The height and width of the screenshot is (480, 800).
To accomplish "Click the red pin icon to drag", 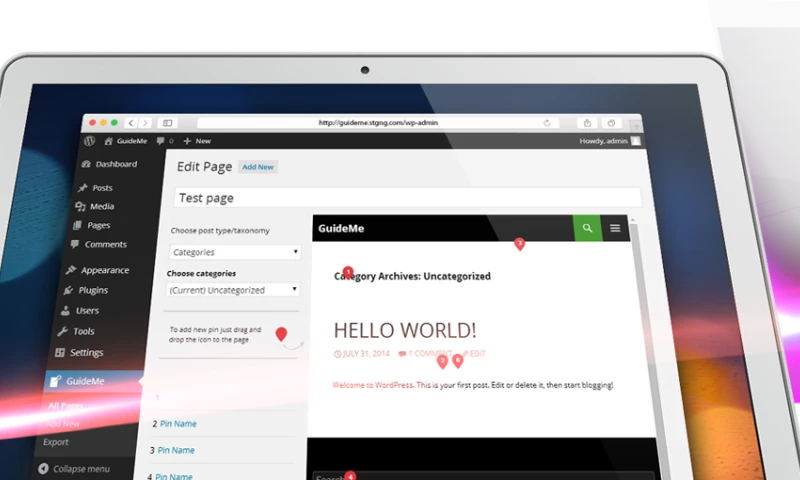I will tap(281, 334).
